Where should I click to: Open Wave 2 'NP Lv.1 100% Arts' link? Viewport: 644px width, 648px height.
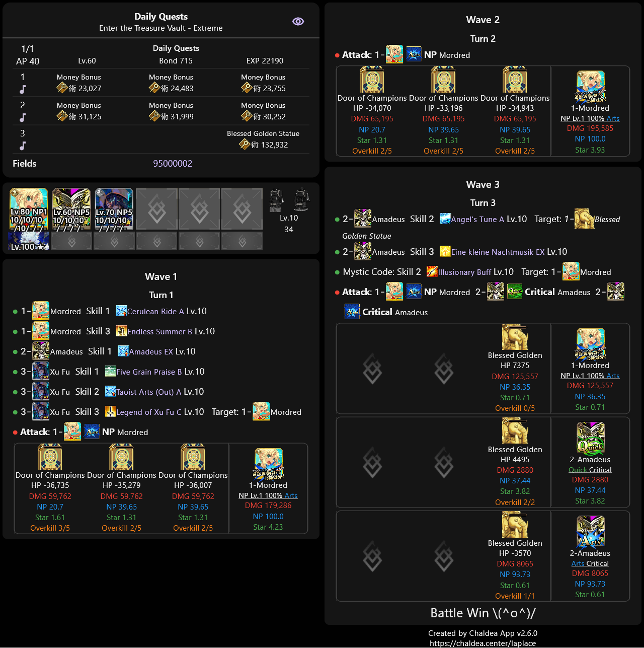(x=590, y=118)
